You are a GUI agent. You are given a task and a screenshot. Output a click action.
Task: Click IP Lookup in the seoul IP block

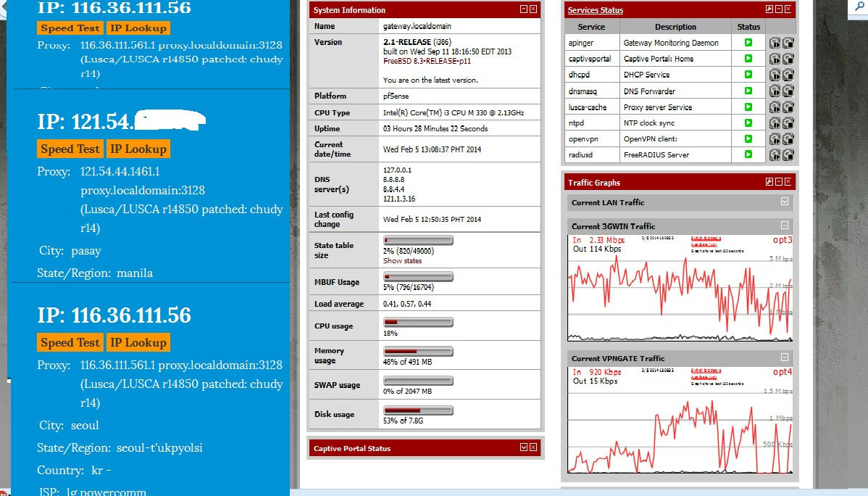click(x=138, y=342)
